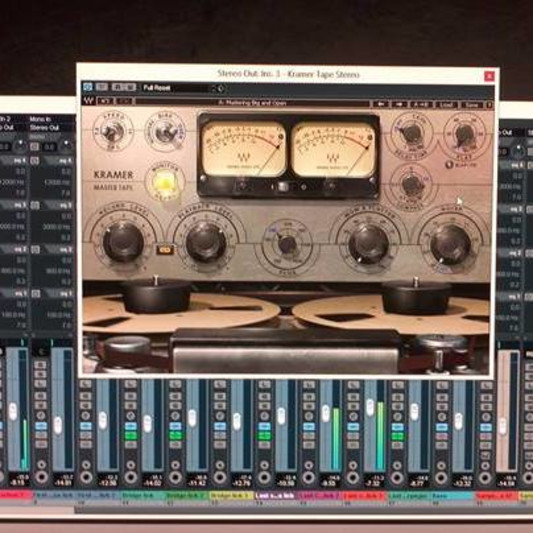Open the Mono In input routing selector
This screenshot has width=533, height=533.
[x=51, y=119]
